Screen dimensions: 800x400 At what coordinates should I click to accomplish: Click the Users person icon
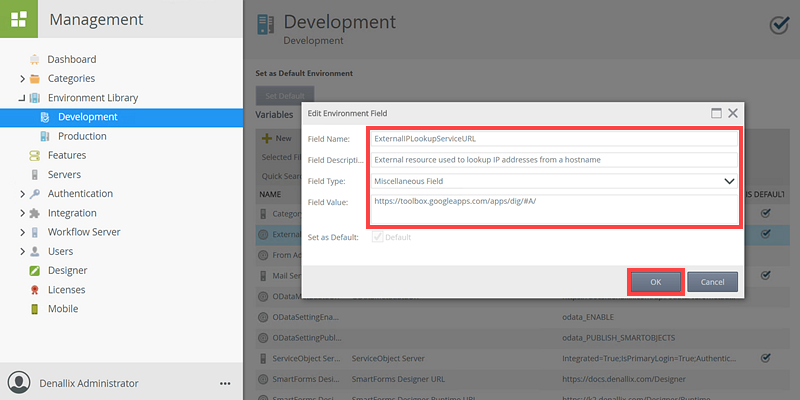click(35, 252)
